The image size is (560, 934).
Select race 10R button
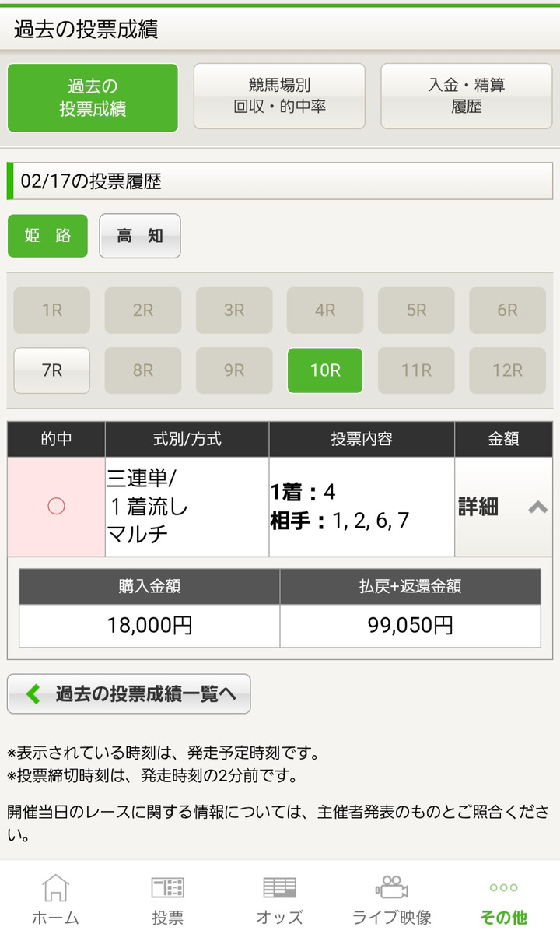pyautogui.click(x=325, y=370)
